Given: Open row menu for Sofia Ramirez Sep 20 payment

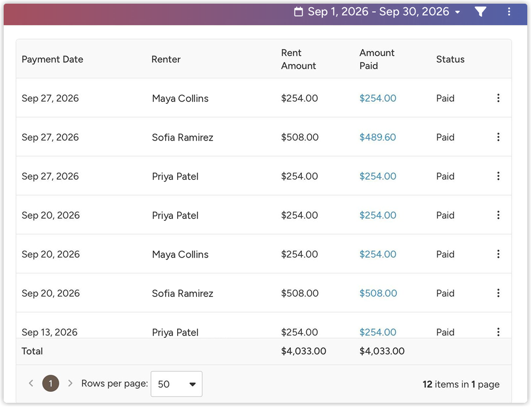Looking at the screenshot, I should pos(498,293).
